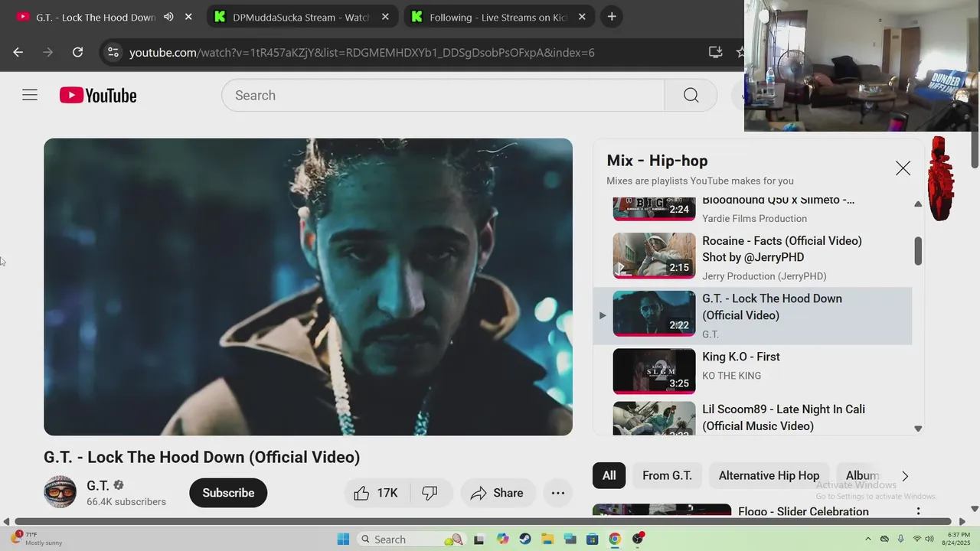Open the Windows Start menu
Screen dimensions: 980x551
(x=343, y=539)
